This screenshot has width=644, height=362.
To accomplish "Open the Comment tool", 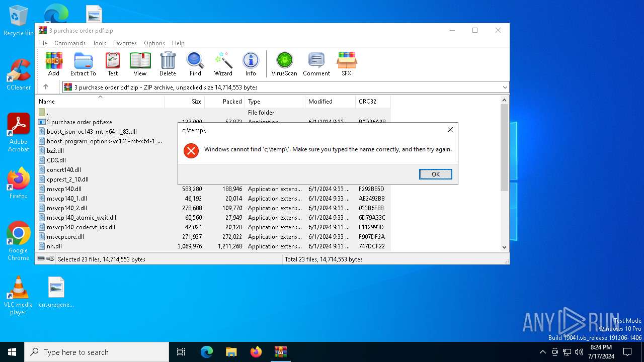I will (x=316, y=64).
